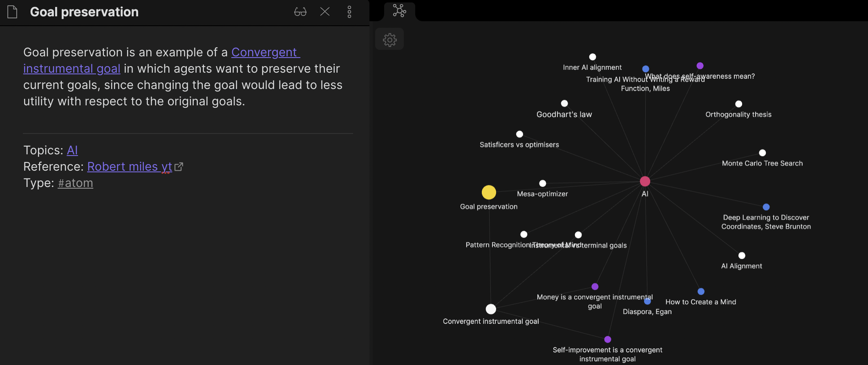Select the yellow Goal preservation node

click(x=489, y=192)
